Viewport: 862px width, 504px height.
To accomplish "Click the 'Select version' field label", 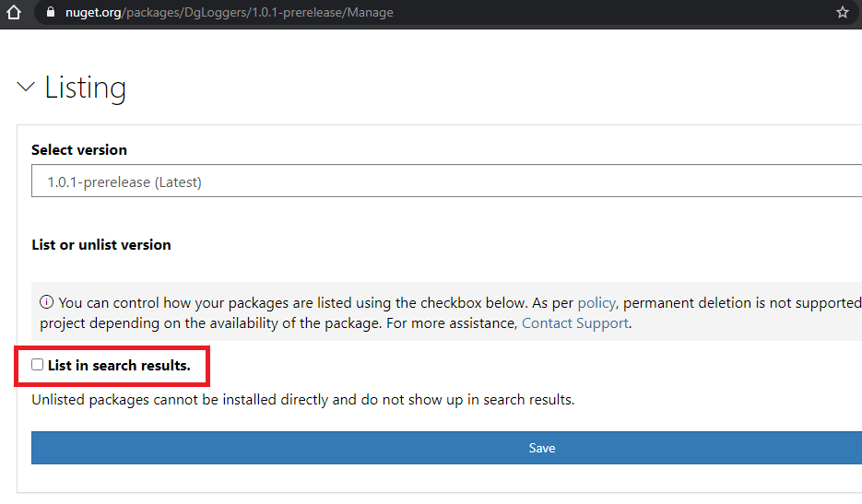I will coord(79,149).
